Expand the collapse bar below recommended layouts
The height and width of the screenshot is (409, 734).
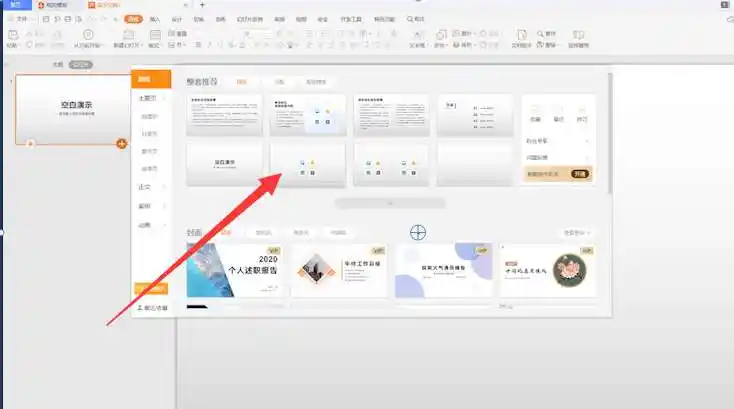(389, 203)
